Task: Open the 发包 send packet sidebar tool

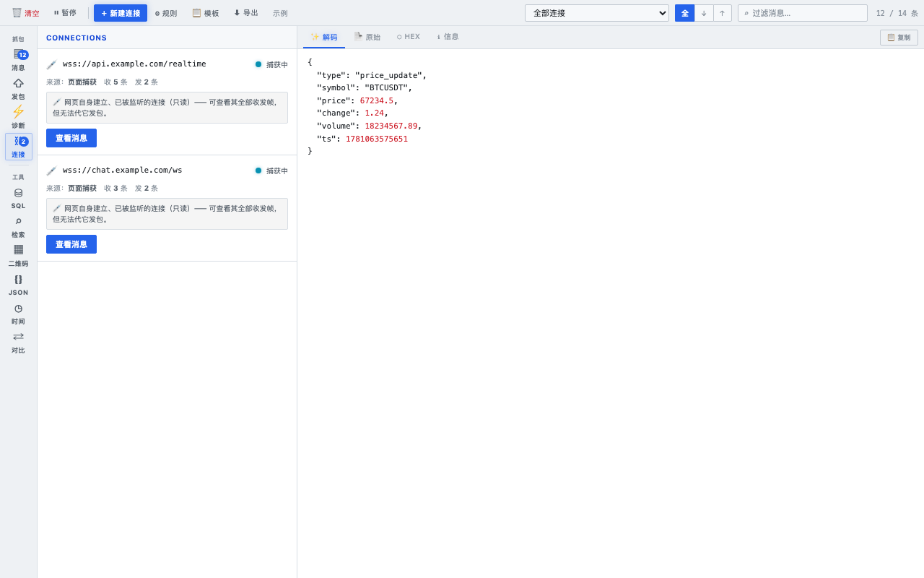Action: [18, 89]
